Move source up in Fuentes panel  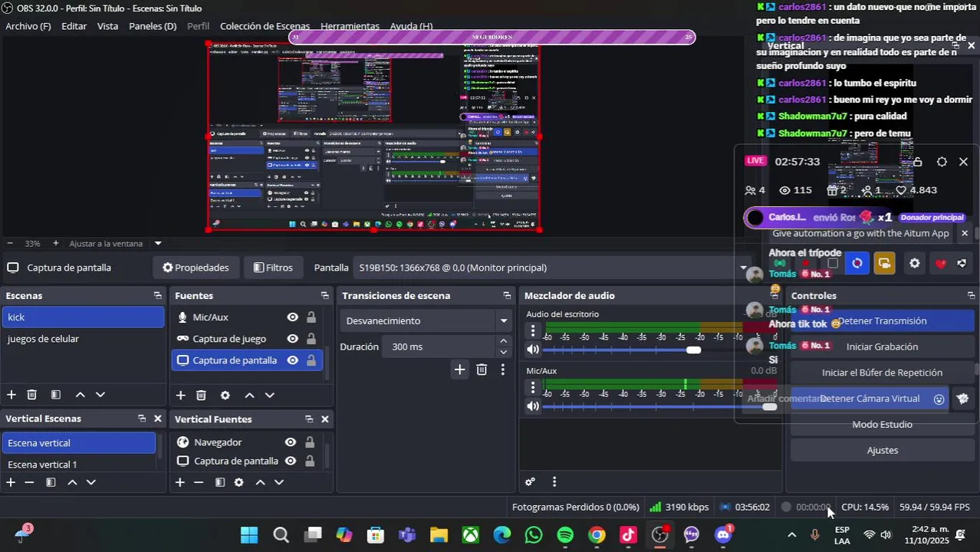click(249, 395)
